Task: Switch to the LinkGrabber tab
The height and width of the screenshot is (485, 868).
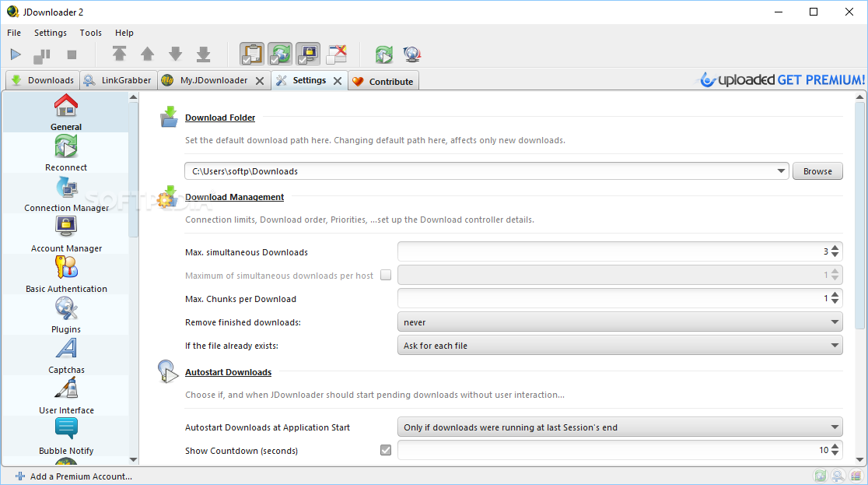Action: pos(118,80)
